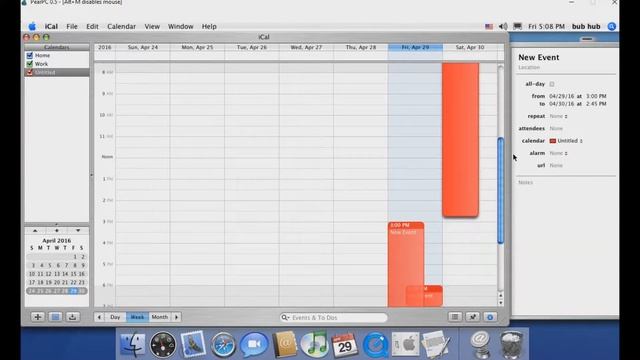Image resolution: width=640 pixels, height=360 pixels.
Task: Open the iCal application menu
Action: click(51, 27)
